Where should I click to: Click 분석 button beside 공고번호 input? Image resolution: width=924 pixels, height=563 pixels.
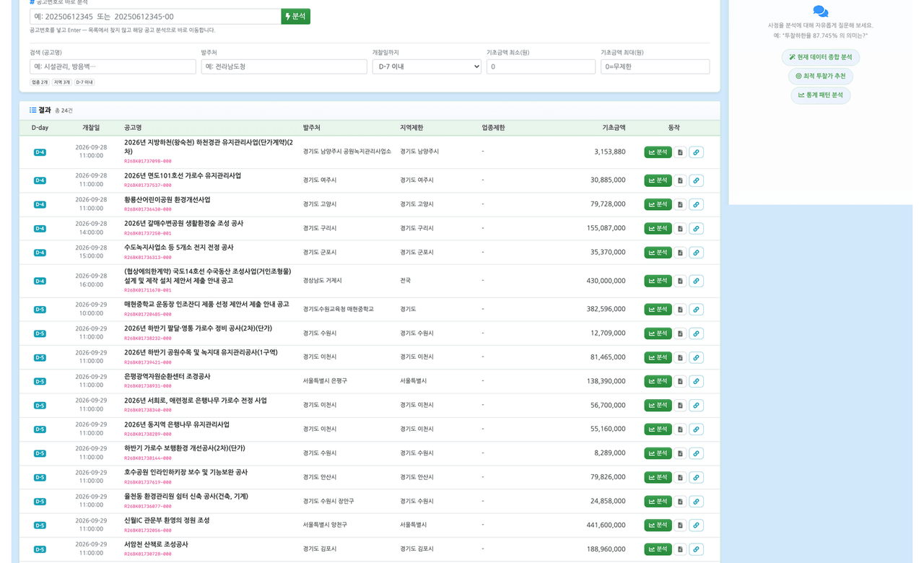tap(296, 17)
